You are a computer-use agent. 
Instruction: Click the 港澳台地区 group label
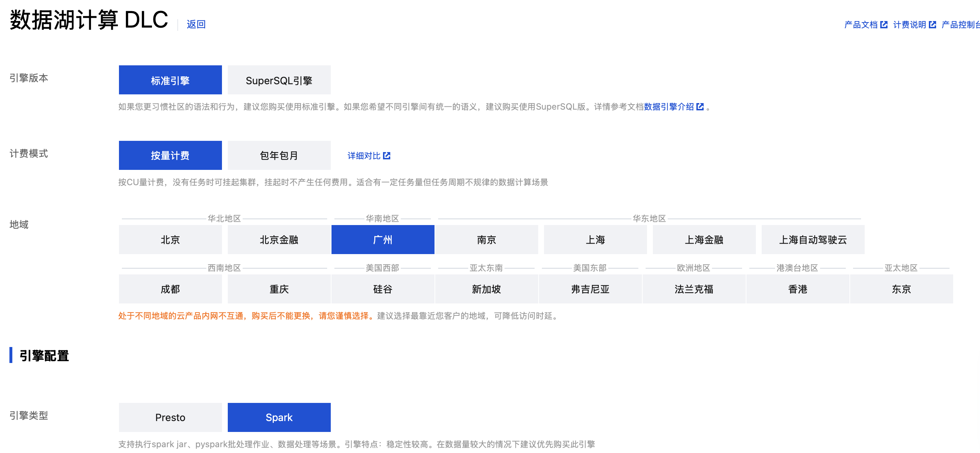tap(797, 268)
